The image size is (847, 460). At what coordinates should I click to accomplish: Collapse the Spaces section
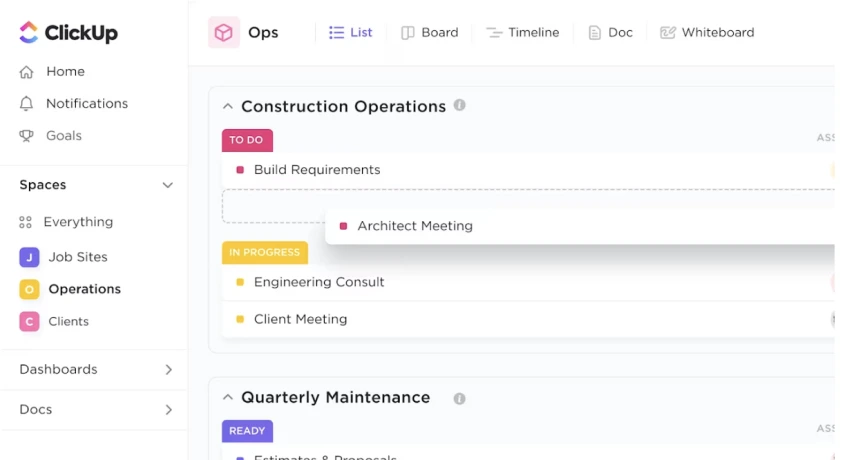pos(167,185)
